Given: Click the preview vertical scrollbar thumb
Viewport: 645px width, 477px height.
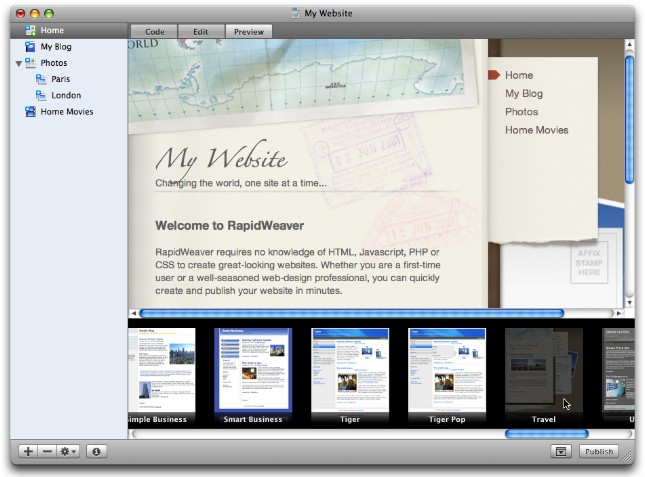Looking at the screenshot, I should tap(629, 119).
